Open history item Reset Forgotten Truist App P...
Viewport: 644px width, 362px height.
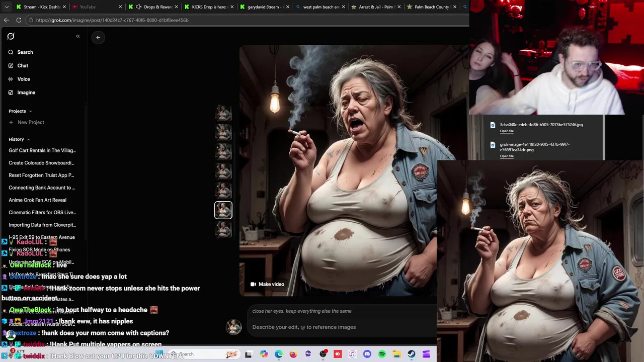tap(41, 175)
